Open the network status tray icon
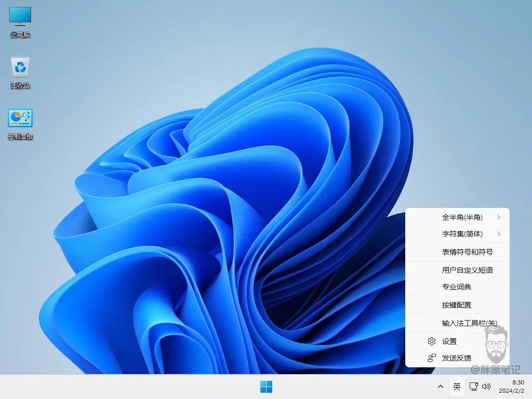 point(473,387)
